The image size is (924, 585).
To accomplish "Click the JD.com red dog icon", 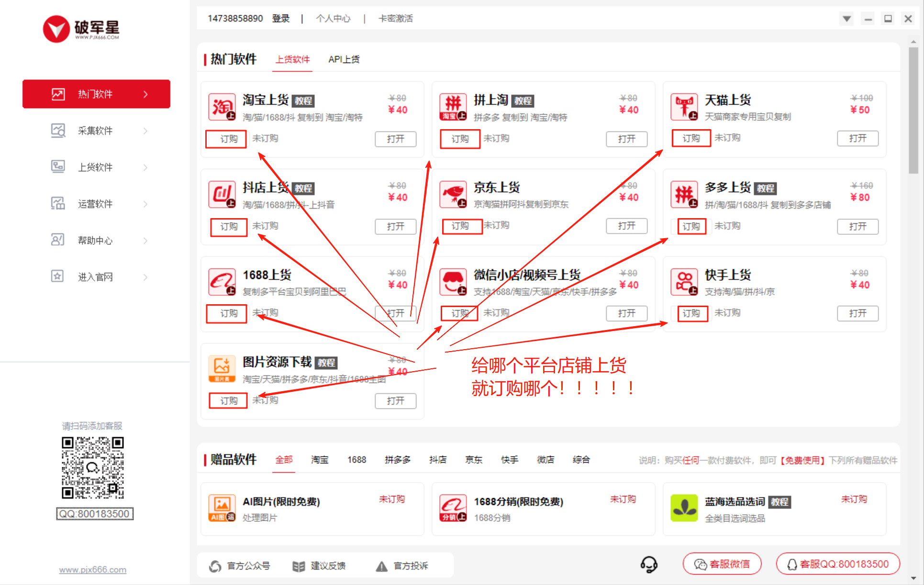I will (x=453, y=194).
